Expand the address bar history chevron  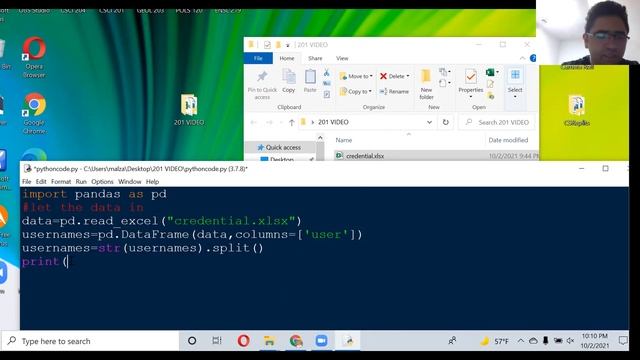point(429,122)
